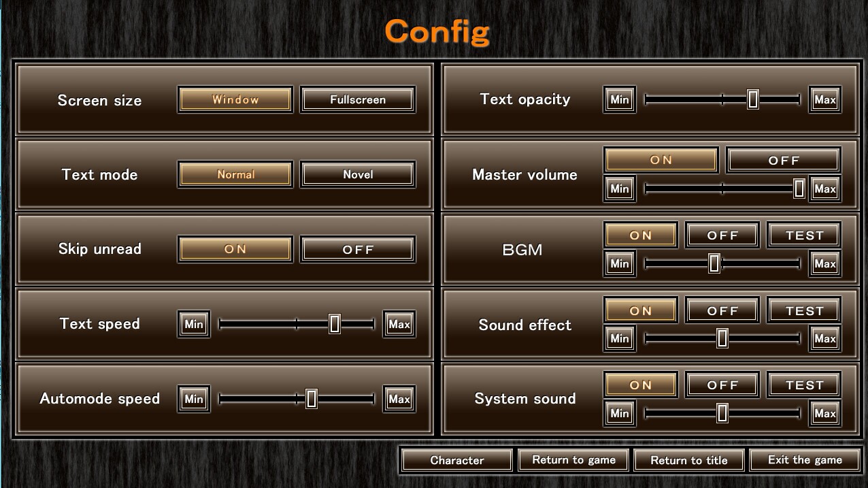Turn Skip unread OFF

358,249
